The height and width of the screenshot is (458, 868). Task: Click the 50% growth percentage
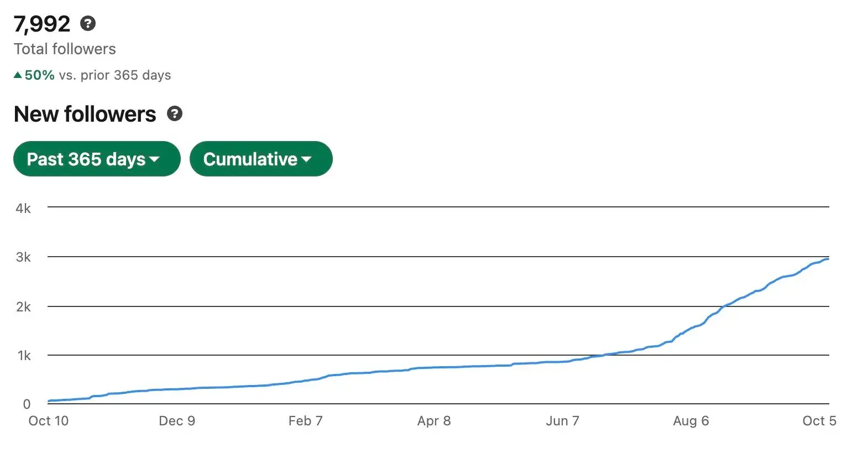coord(39,75)
